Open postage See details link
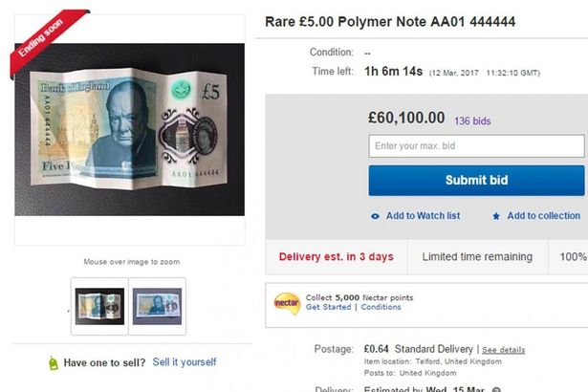 (503, 350)
